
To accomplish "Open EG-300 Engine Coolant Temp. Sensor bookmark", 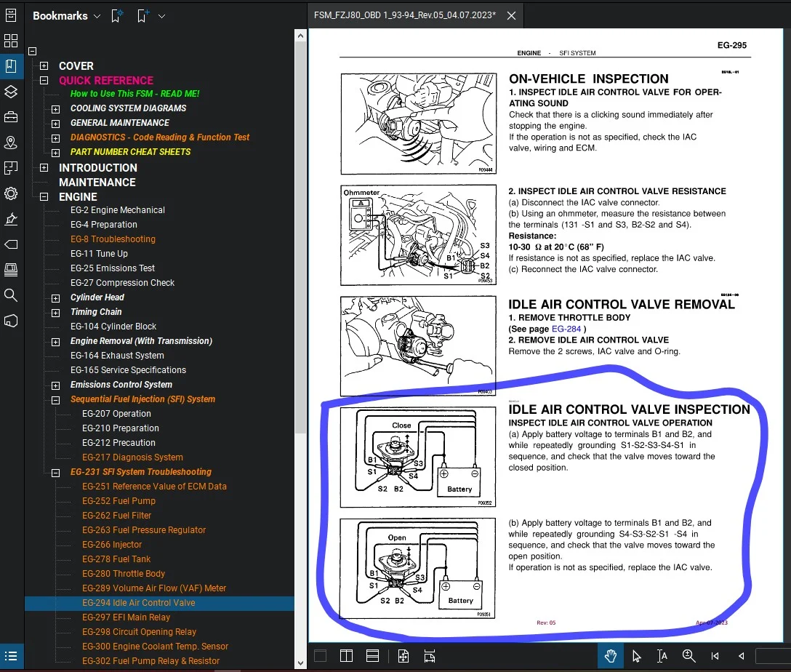I will tap(156, 647).
